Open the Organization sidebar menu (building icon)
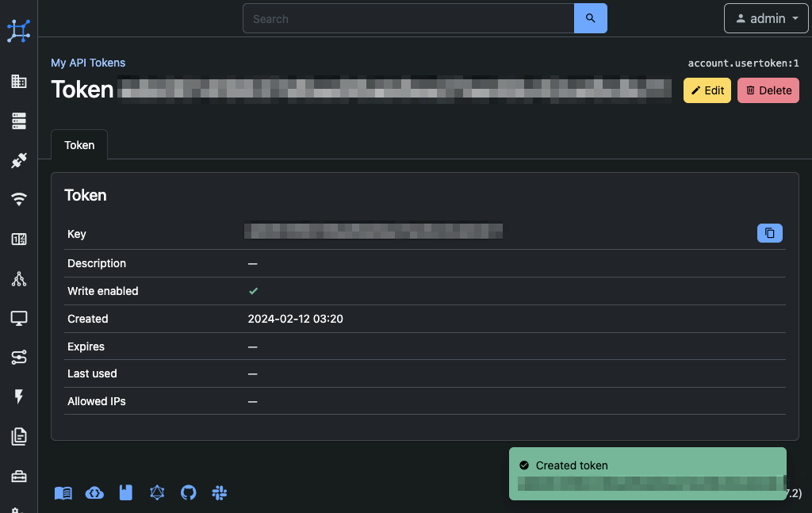812x513 pixels. coord(19,82)
